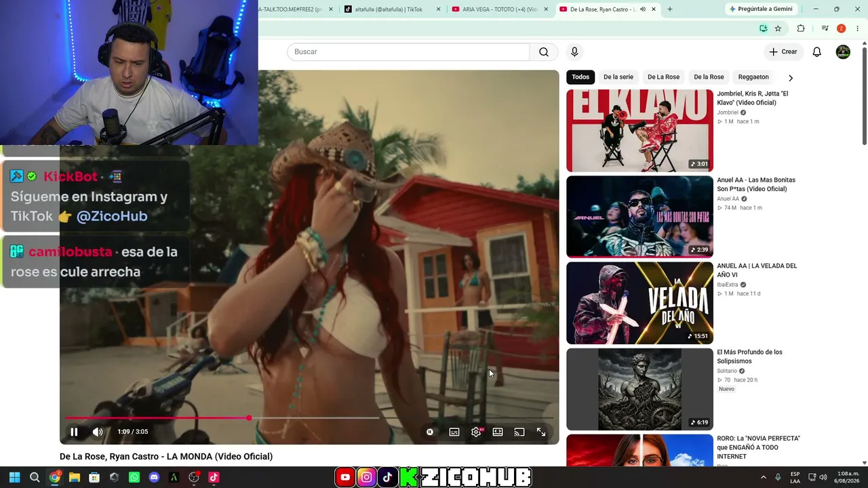The image size is (868, 488).
Task: Select the Todos filter chip
Action: point(580,77)
